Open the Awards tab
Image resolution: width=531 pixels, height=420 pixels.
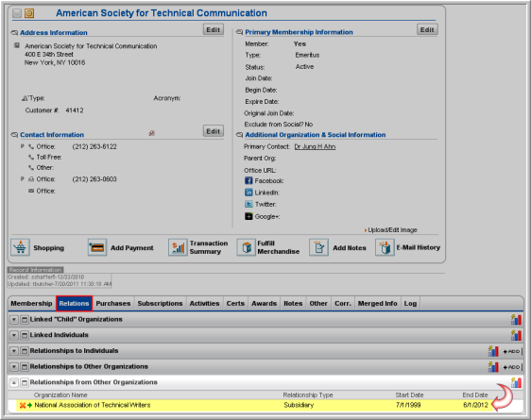pos(265,303)
